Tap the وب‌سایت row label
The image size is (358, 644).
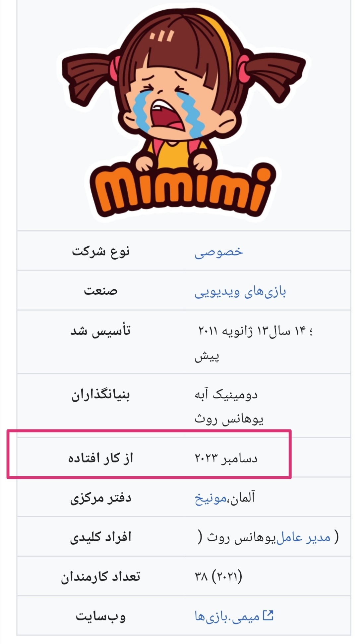click(x=101, y=617)
